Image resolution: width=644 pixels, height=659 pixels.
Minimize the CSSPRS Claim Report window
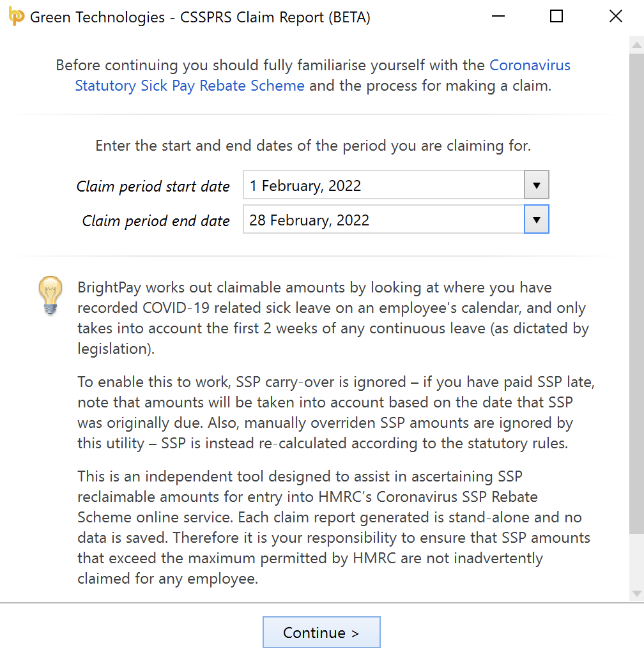pyautogui.click(x=498, y=17)
